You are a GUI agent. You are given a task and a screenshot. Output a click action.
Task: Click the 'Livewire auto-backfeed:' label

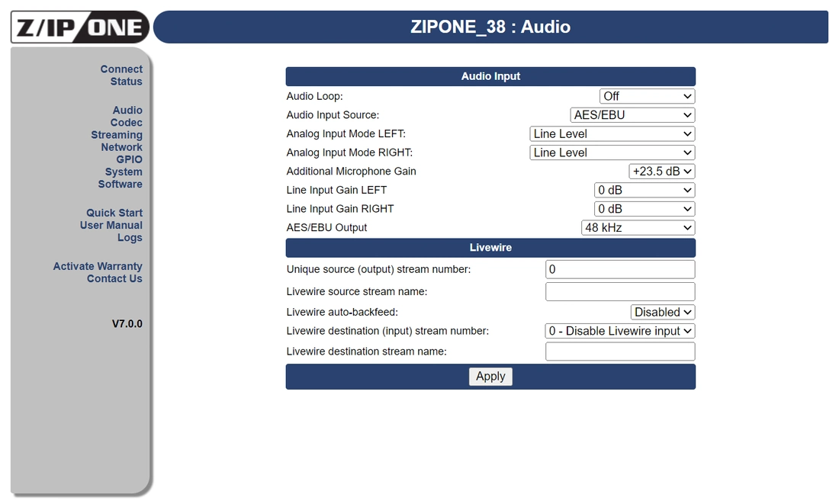(342, 312)
